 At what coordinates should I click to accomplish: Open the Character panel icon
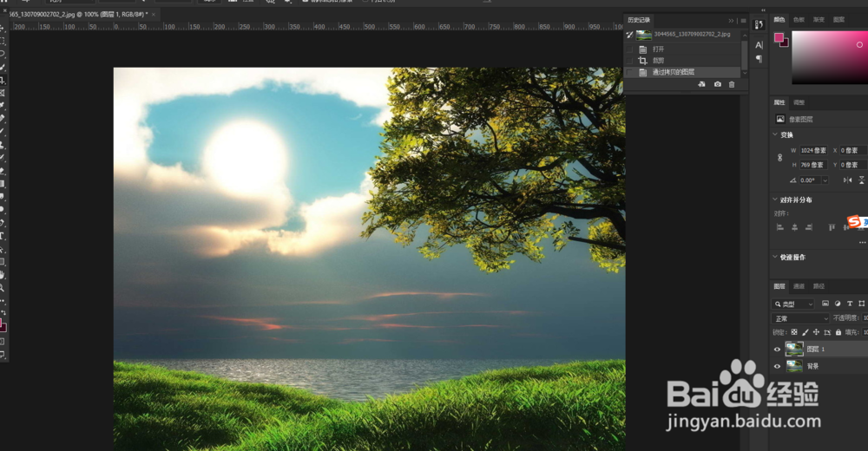(759, 45)
